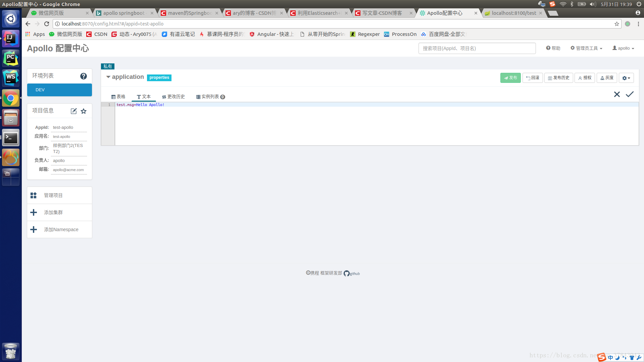
Task: Open system volume indicator
Action: [x=593, y=4]
